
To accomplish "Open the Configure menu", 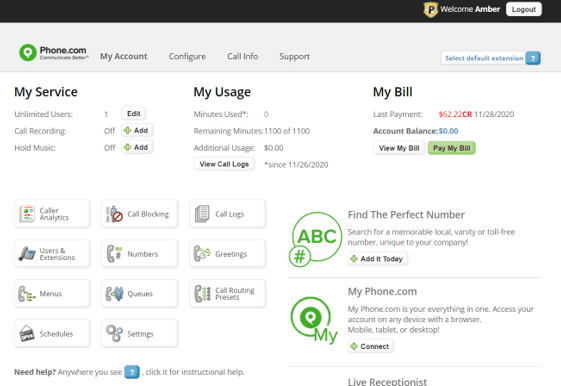I will click(187, 56).
